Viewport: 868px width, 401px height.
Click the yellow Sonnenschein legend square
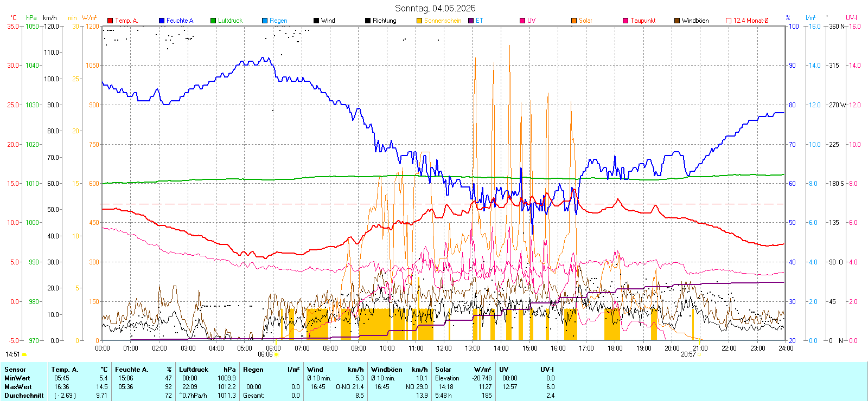(419, 21)
